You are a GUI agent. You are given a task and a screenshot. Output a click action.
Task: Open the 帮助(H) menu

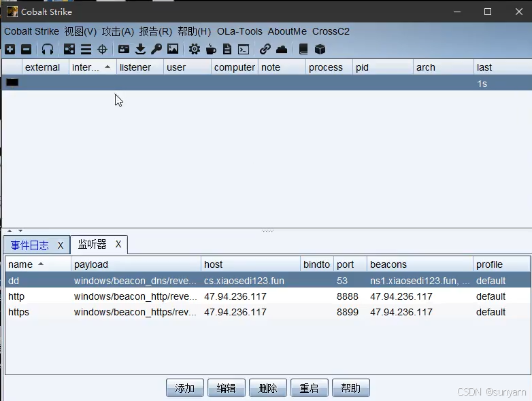[x=194, y=31]
